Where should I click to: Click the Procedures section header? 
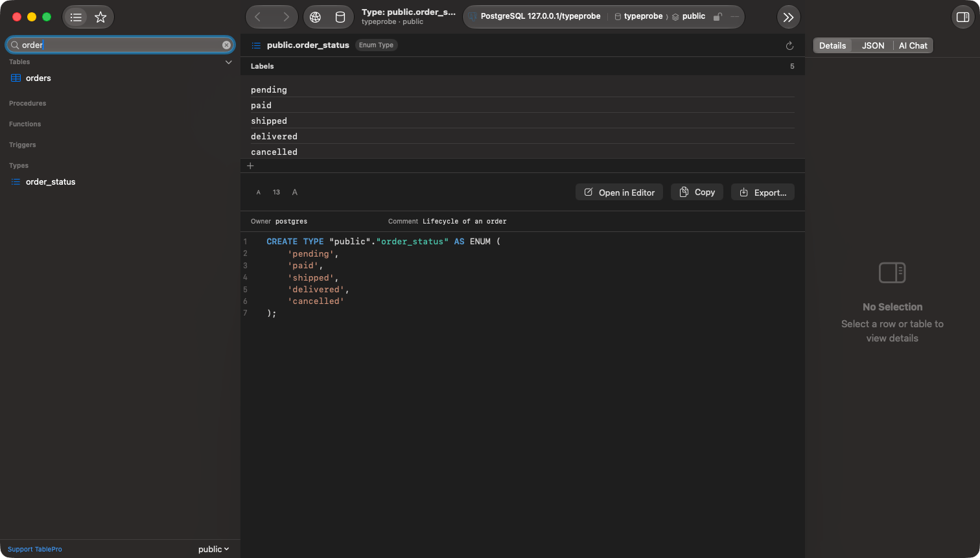pyautogui.click(x=28, y=104)
